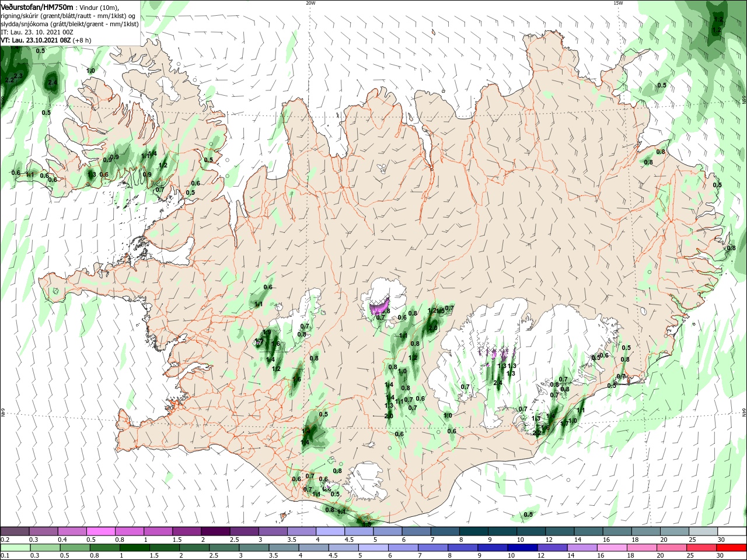Pick the dark teal 9 mm snow legend swatch

click(502, 531)
